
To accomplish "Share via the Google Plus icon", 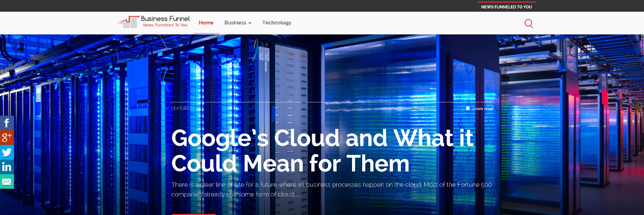I will 7,138.
